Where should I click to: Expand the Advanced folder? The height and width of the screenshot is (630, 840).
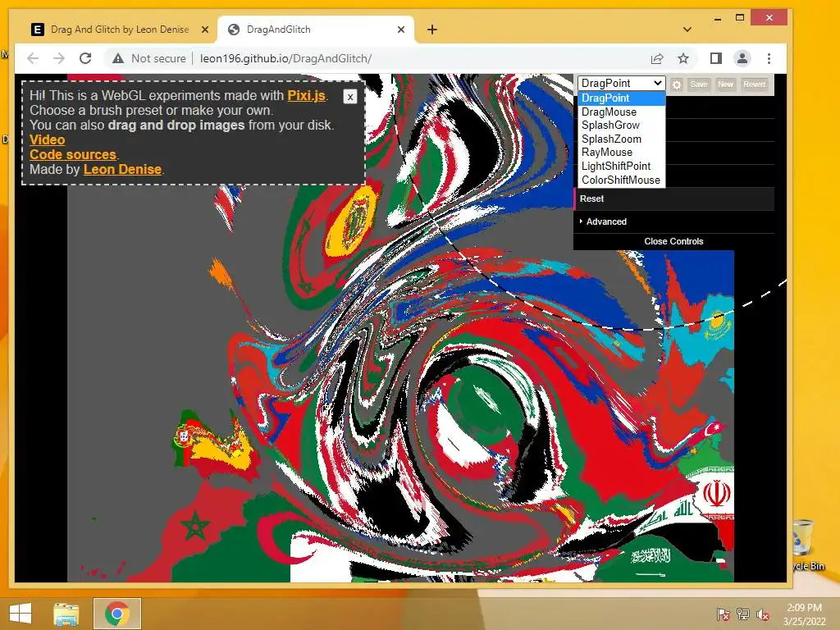[x=674, y=221]
